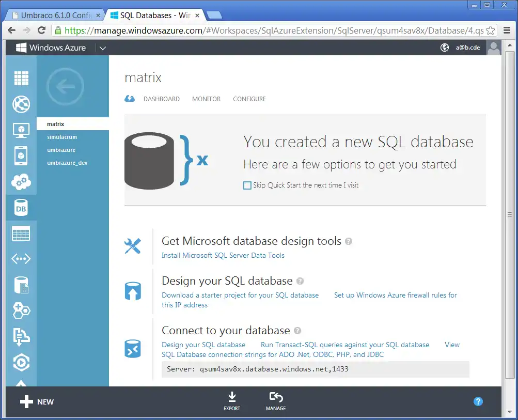Image resolution: width=518 pixels, height=420 pixels.
Task: Click the design tools wrench-screwdriver icon
Action: [x=133, y=246]
